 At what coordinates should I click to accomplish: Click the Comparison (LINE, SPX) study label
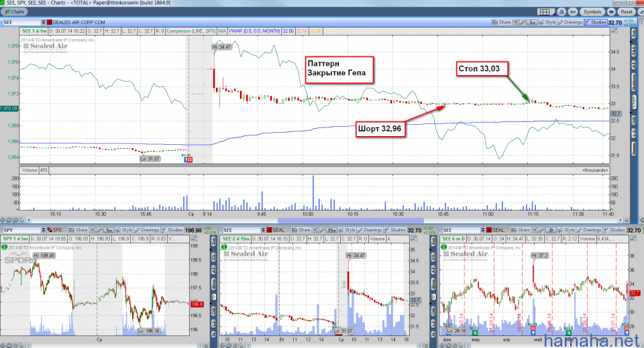point(191,31)
